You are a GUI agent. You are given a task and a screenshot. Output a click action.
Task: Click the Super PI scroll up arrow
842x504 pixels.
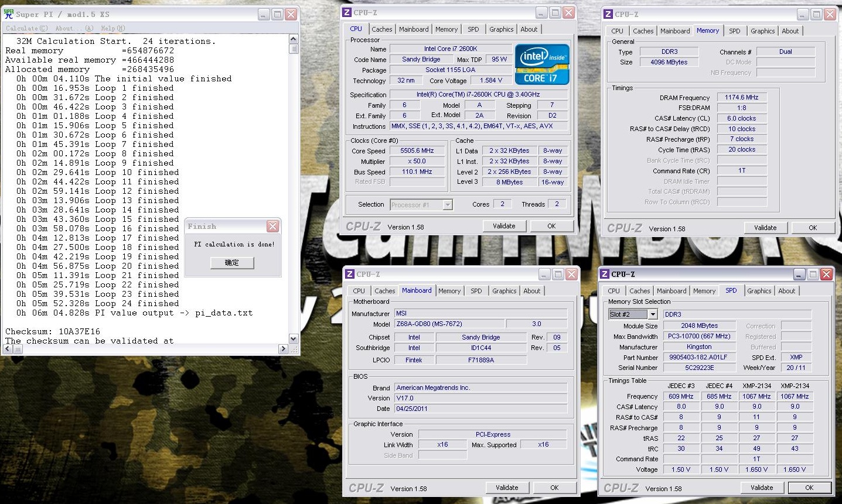[x=294, y=39]
